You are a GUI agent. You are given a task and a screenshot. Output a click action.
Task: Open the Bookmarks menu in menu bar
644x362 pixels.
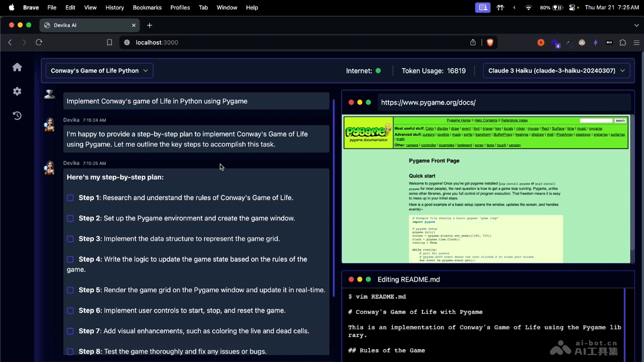point(147,8)
